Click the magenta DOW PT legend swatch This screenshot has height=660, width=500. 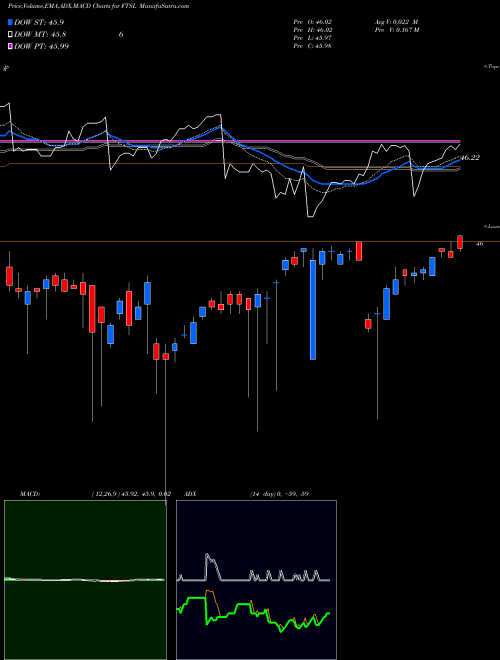click(x=11, y=46)
